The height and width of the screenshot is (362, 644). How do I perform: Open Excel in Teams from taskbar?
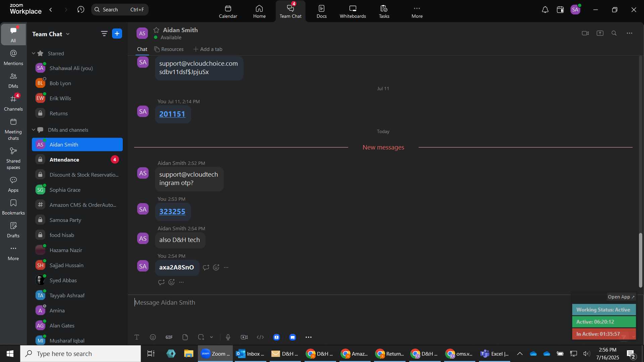495,354
